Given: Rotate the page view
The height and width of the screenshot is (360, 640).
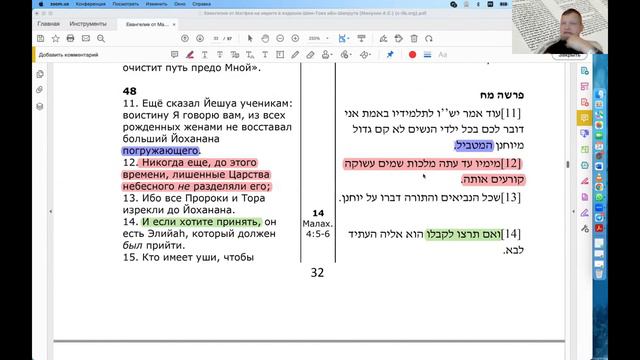Looking at the screenshot, I should (x=429, y=38).
